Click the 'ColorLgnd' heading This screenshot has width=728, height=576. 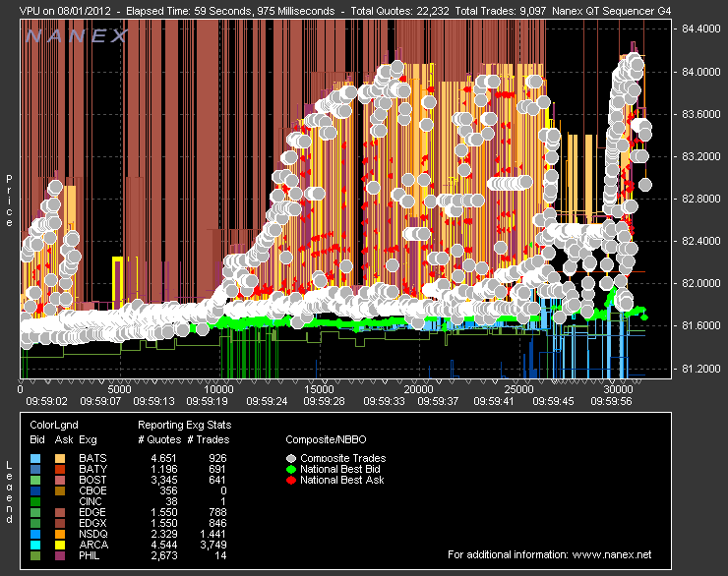pos(54,425)
